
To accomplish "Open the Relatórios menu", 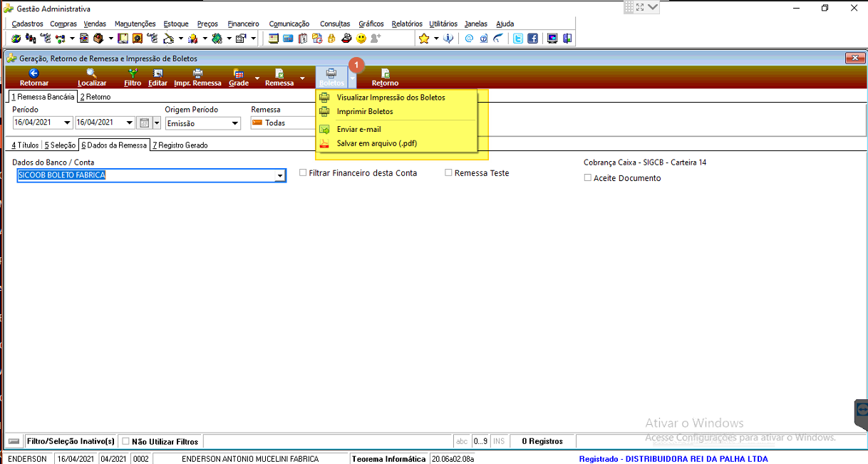I will pos(407,24).
